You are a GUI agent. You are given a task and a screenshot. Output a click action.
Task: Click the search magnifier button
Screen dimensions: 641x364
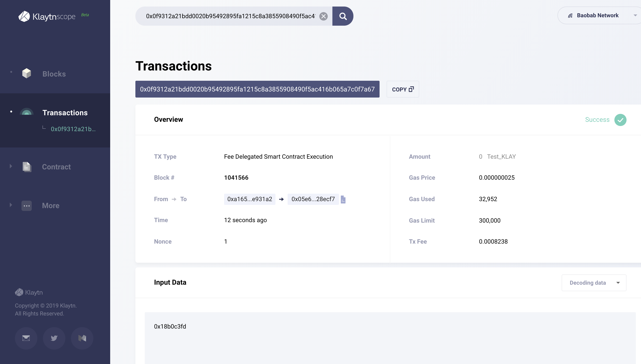pos(343,16)
